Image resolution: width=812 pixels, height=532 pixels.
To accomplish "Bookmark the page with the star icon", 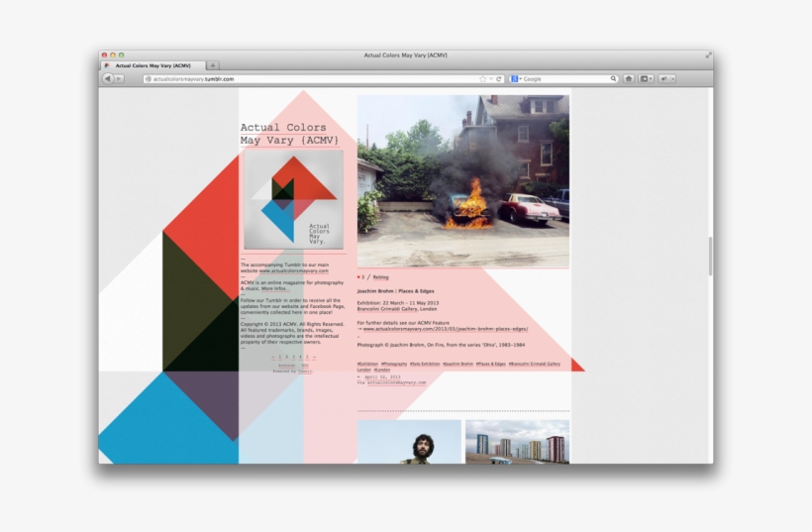I will click(x=482, y=78).
